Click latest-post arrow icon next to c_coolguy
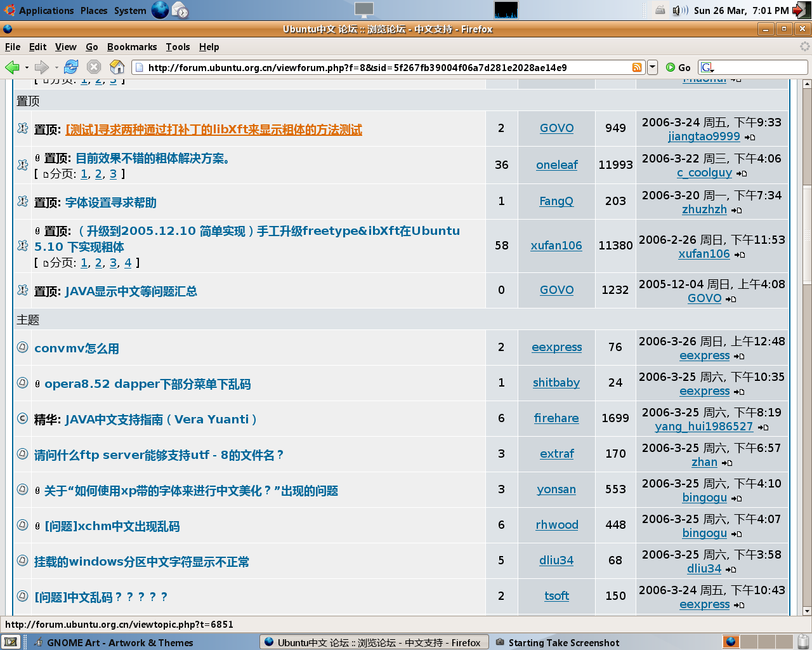812x650 pixels. tap(742, 173)
